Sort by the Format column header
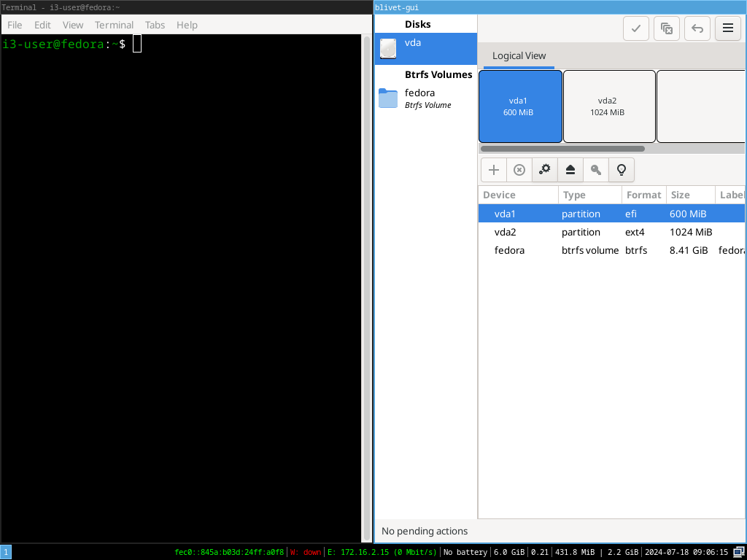Image resolution: width=747 pixels, height=560 pixels. tap(643, 195)
